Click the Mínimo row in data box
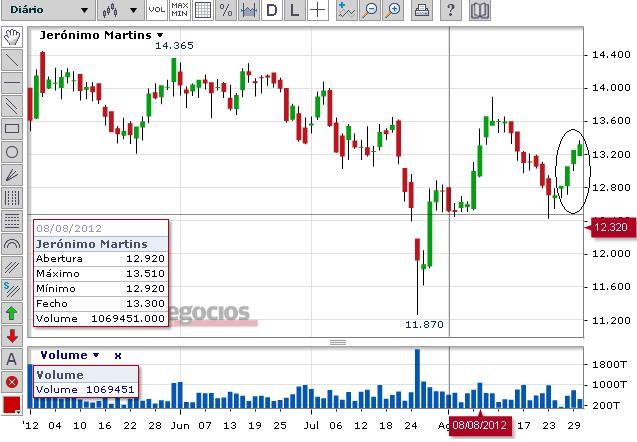Viewport: 637px width, 442px height. pyautogui.click(x=101, y=288)
